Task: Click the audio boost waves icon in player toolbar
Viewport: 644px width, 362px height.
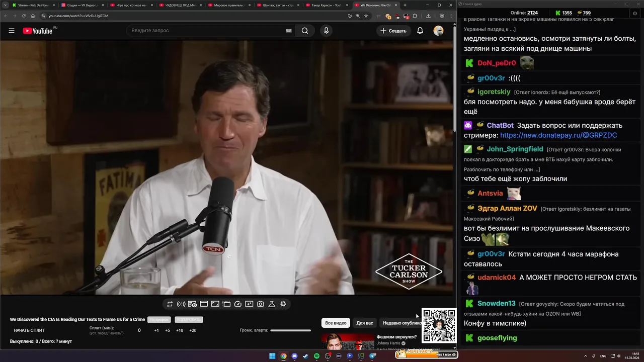Action: click(181, 304)
